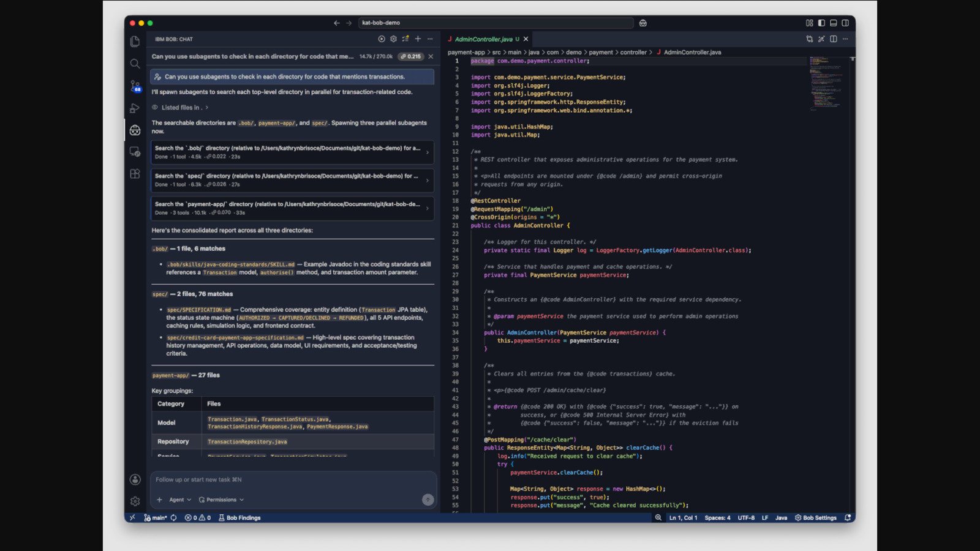Open the Search view in activity bar
The height and width of the screenshot is (551, 980).
pyautogui.click(x=135, y=64)
